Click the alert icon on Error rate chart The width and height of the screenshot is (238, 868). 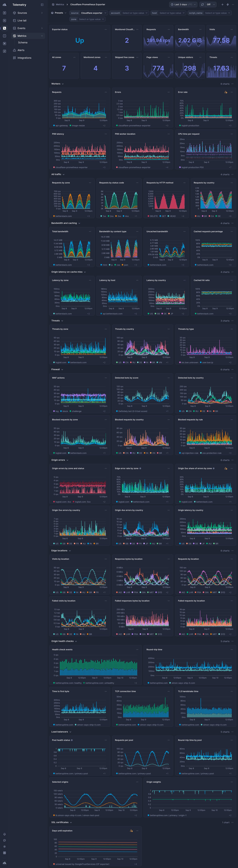pyautogui.click(x=226, y=92)
